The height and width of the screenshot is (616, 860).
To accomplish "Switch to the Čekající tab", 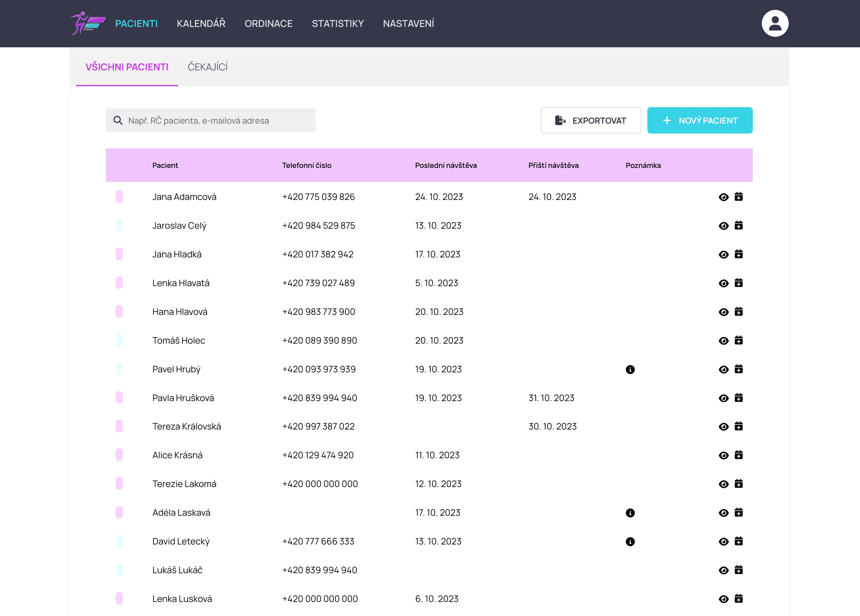I will (x=208, y=67).
